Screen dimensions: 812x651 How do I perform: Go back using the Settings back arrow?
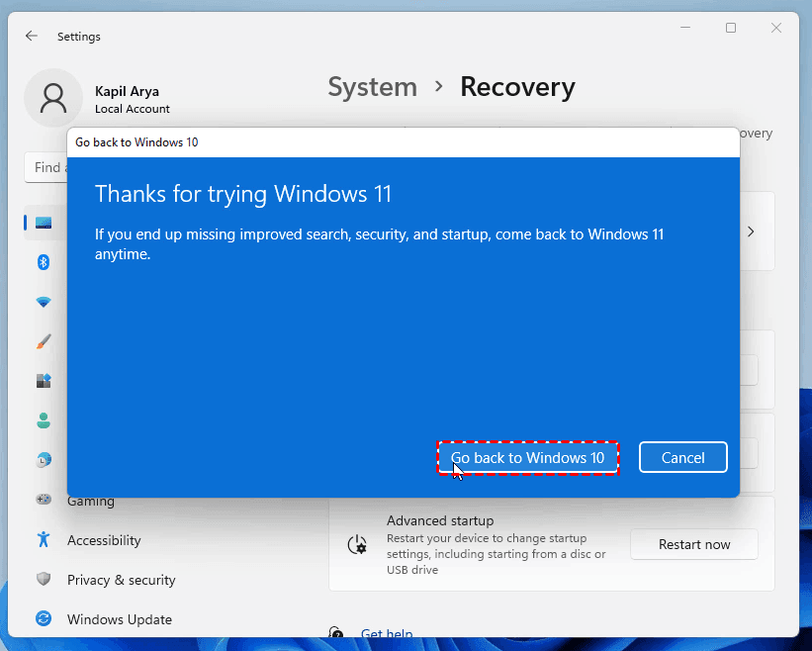(32, 36)
